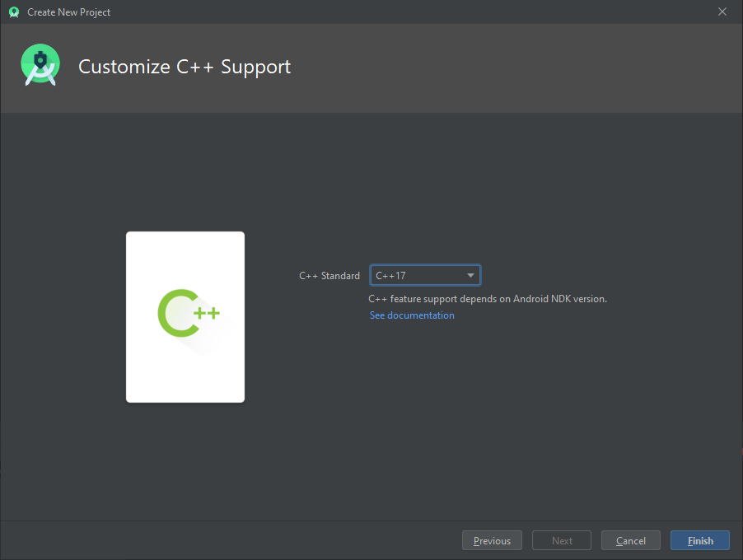
Task: Open the See documentation link
Action: coord(411,315)
